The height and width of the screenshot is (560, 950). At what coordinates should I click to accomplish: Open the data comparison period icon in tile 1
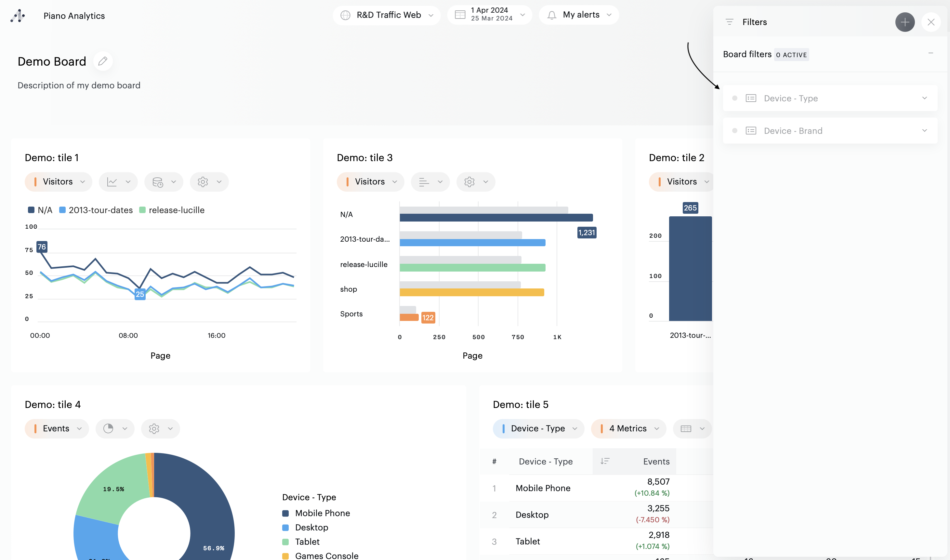tap(164, 182)
